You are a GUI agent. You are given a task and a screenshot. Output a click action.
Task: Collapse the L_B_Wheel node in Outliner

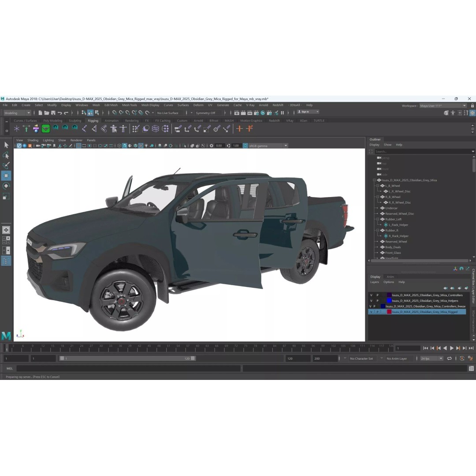click(x=378, y=186)
